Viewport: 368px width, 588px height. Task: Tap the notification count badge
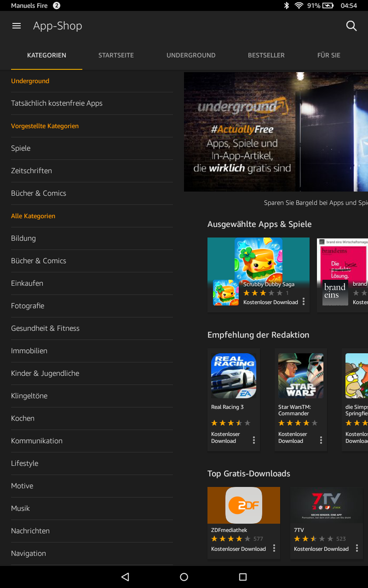coord(56,6)
